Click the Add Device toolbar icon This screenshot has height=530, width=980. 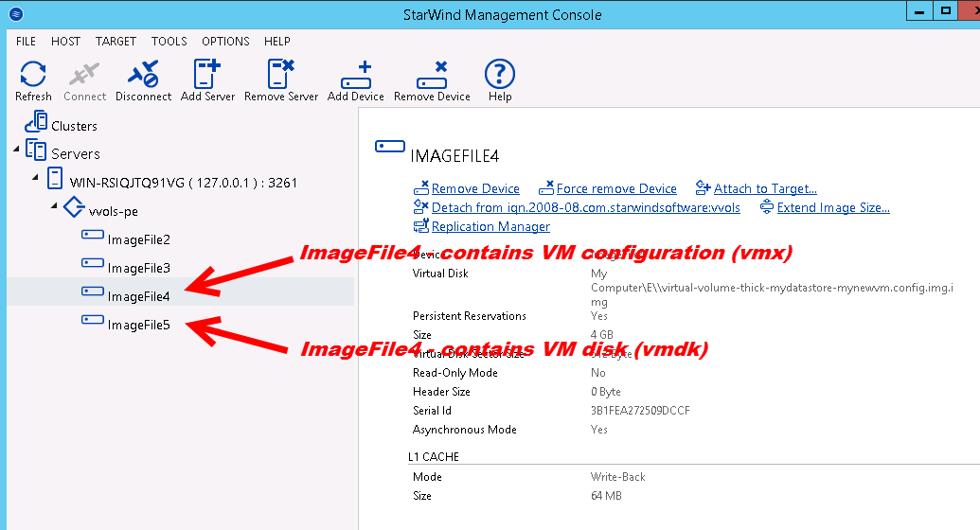[356, 75]
